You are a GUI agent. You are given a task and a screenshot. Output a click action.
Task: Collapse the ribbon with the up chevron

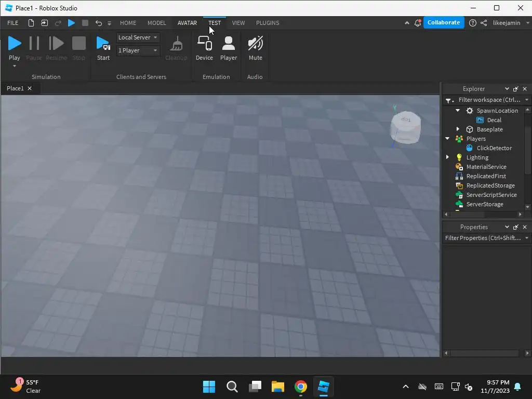click(x=407, y=23)
